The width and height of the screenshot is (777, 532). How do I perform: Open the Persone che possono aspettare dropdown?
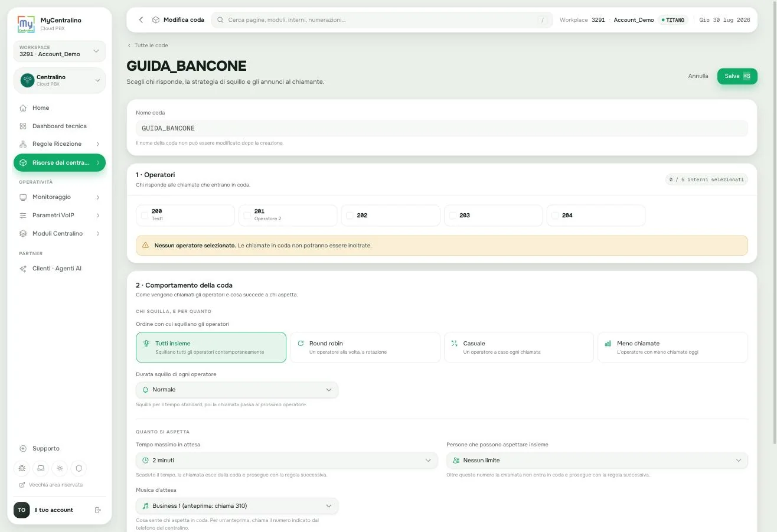(x=597, y=461)
